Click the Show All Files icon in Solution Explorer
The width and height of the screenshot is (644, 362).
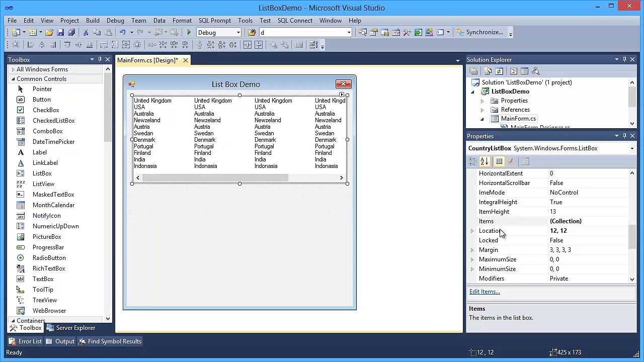pyautogui.click(x=488, y=71)
